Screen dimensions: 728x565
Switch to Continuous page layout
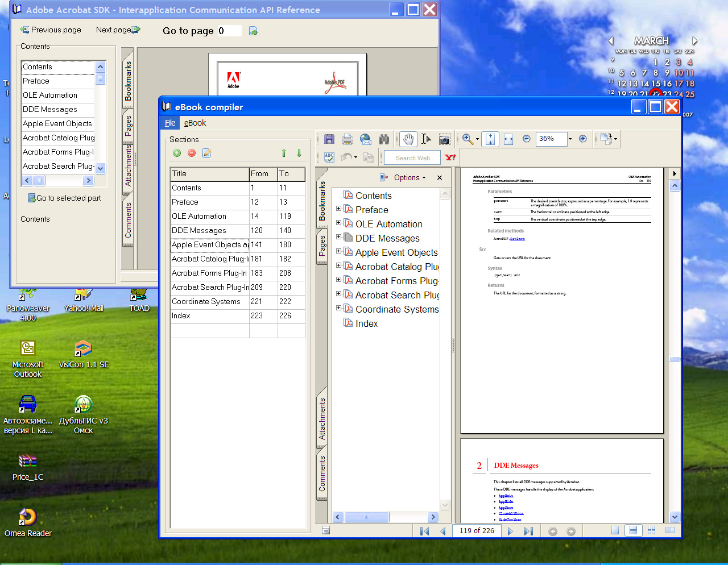point(633,530)
